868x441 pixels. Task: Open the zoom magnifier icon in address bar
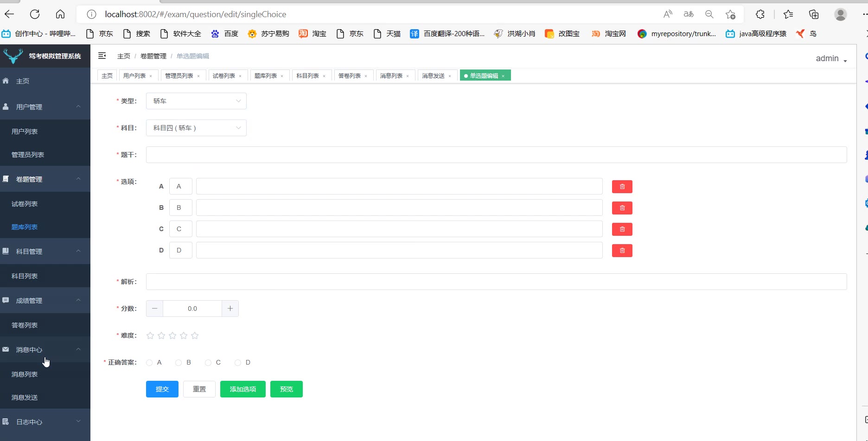(709, 14)
